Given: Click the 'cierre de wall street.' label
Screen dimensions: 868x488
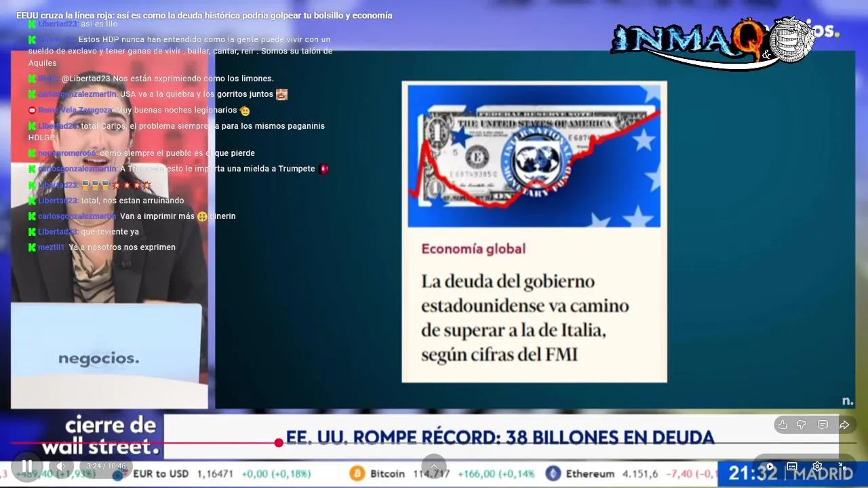Looking at the screenshot, I should (101, 436).
